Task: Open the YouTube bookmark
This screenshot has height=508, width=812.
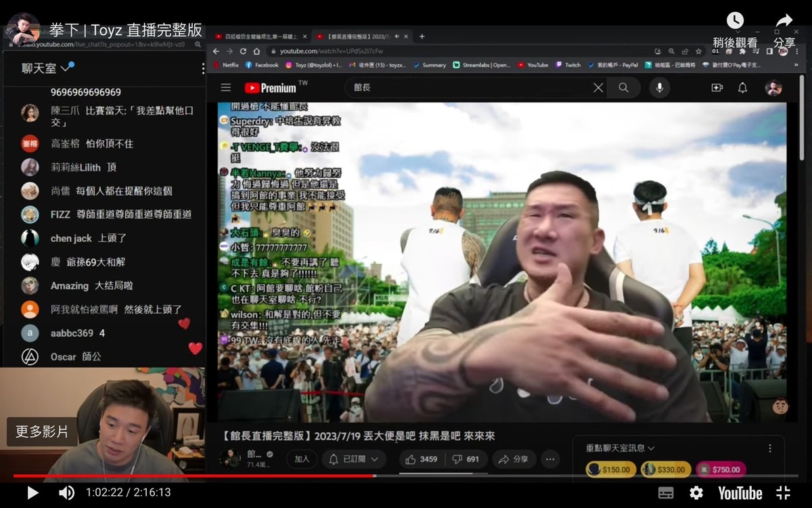Action: pos(533,65)
